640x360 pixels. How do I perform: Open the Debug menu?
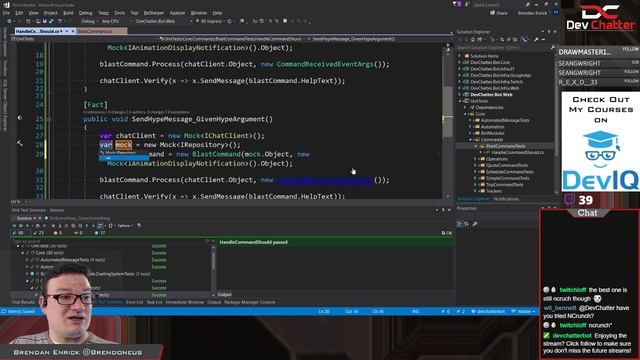tap(85, 13)
